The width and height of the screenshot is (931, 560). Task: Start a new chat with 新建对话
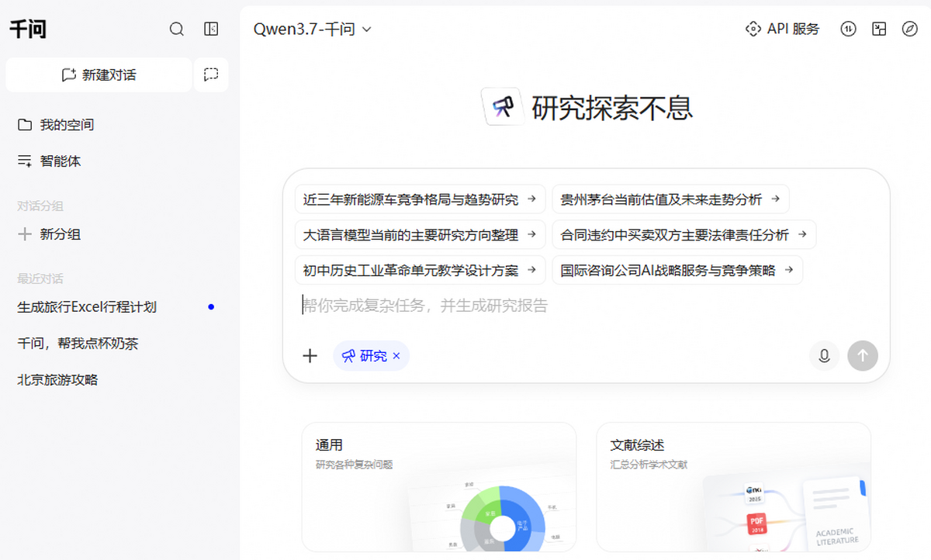click(x=99, y=75)
